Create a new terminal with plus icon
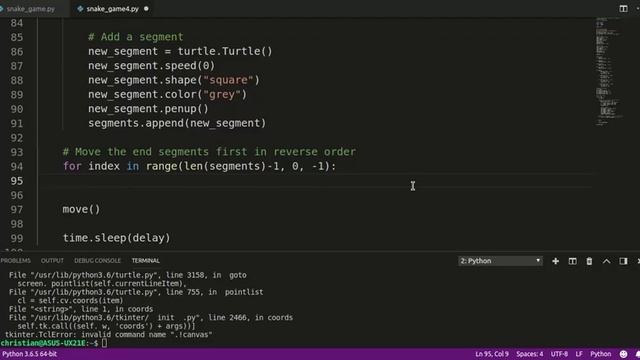The height and width of the screenshot is (360, 640). (556, 261)
